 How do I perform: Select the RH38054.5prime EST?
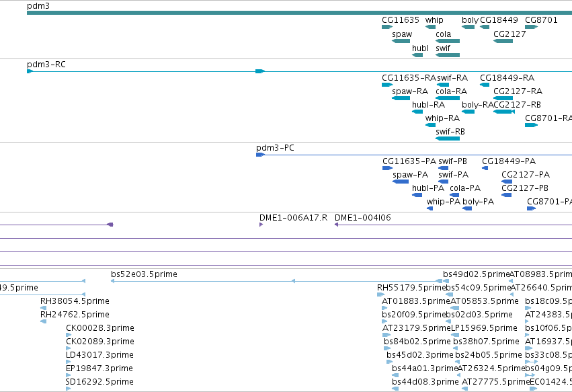[x=44, y=308]
